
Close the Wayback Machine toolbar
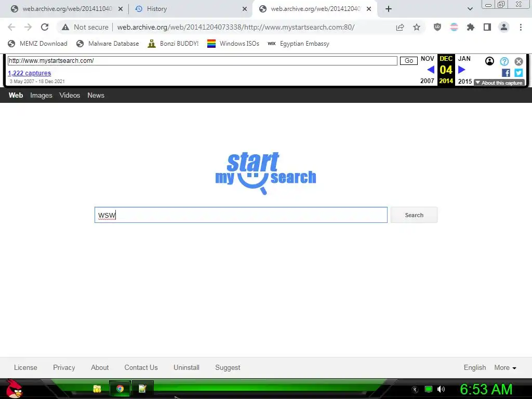(518, 61)
